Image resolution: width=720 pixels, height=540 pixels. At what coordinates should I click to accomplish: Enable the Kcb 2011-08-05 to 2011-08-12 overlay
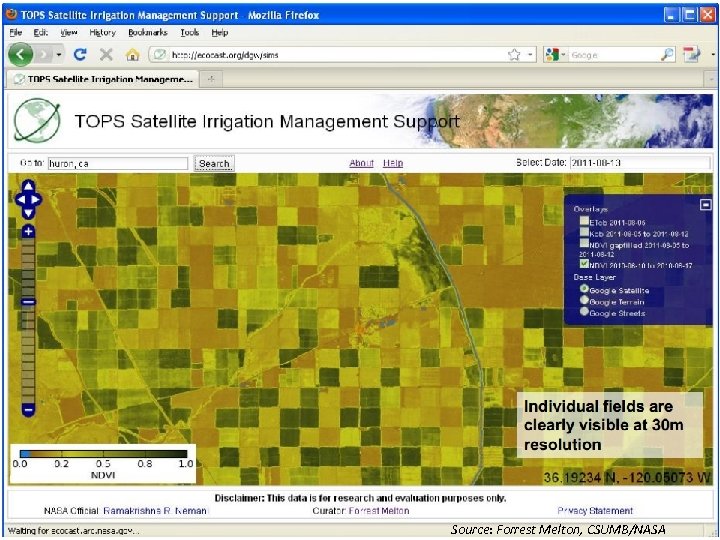tap(584, 232)
